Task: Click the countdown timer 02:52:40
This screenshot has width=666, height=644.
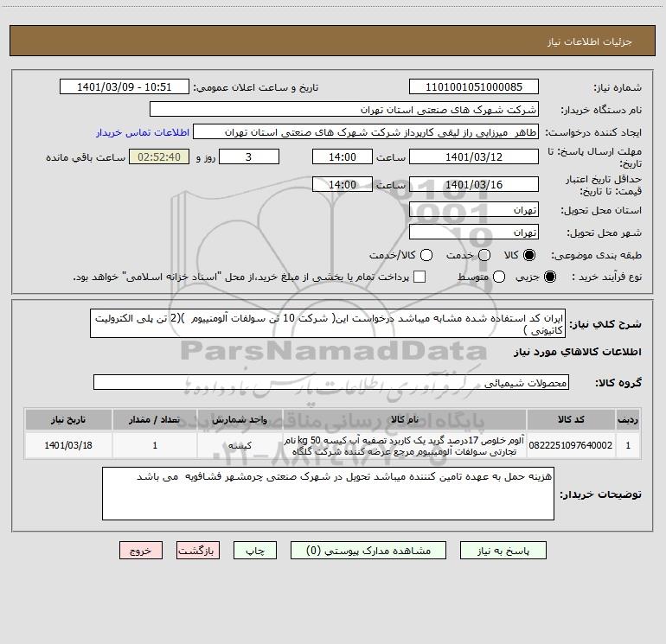Action: [159, 156]
